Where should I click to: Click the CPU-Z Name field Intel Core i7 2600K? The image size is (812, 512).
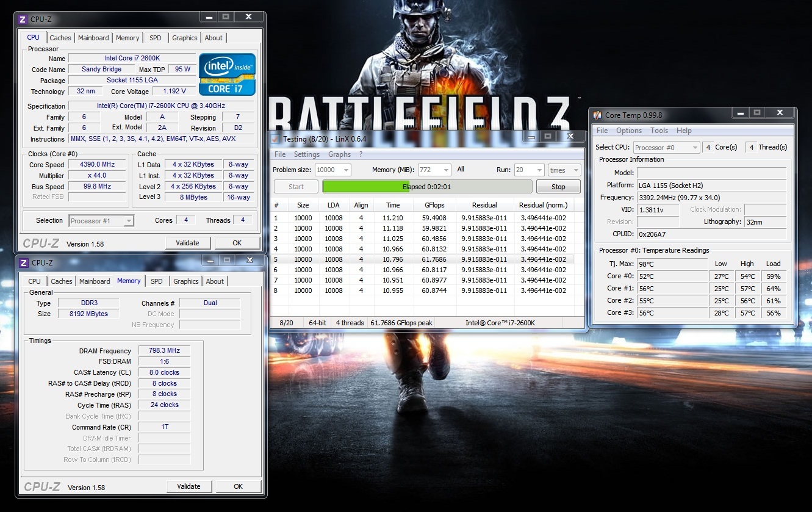(132, 59)
